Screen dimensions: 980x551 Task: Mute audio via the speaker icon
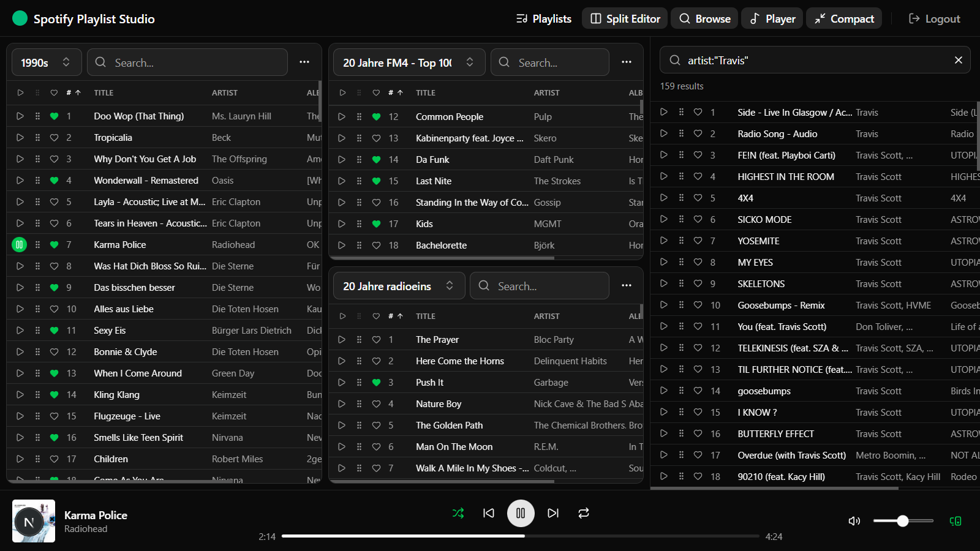click(854, 521)
